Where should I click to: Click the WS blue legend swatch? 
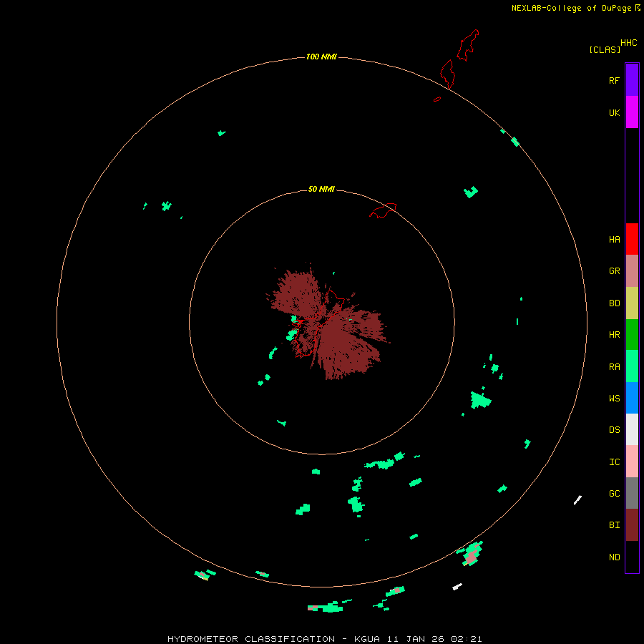(x=632, y=398)
